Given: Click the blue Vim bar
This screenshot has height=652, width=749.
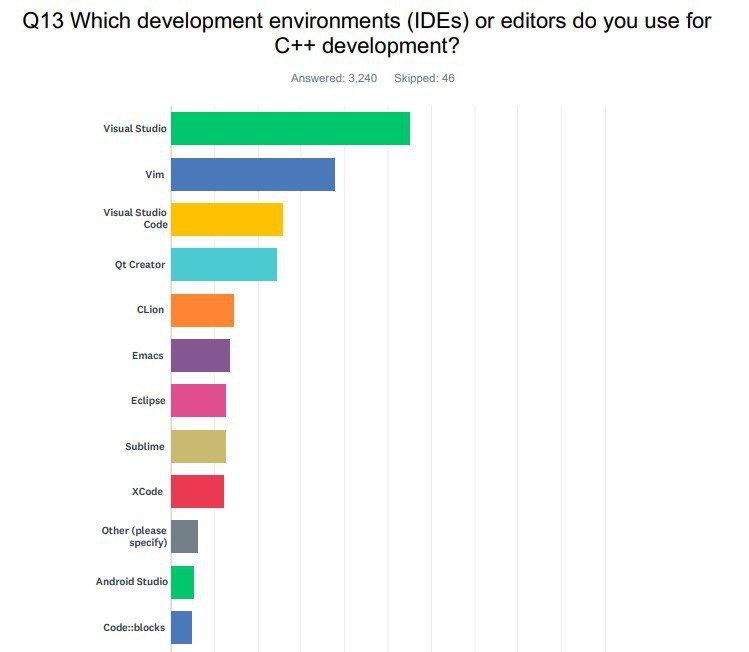Looking at the screenshot, I should click(253, 174).
